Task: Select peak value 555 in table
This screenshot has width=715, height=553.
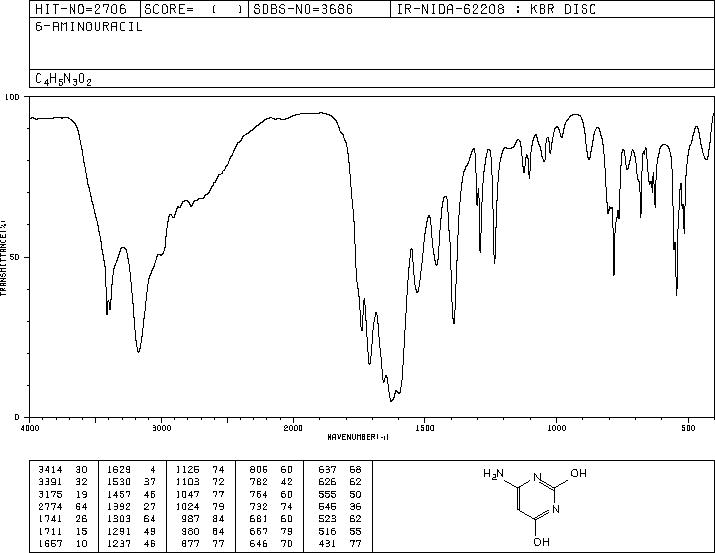Action: [327, 495]
